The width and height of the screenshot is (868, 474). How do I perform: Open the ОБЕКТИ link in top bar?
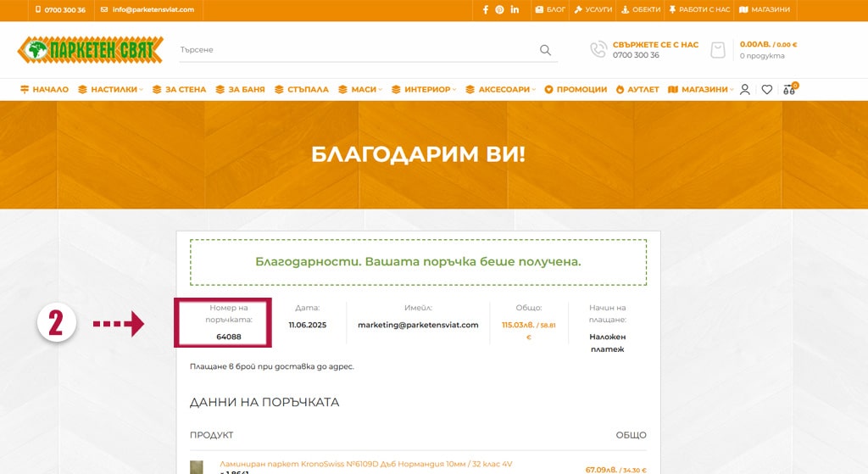[641, 9]
